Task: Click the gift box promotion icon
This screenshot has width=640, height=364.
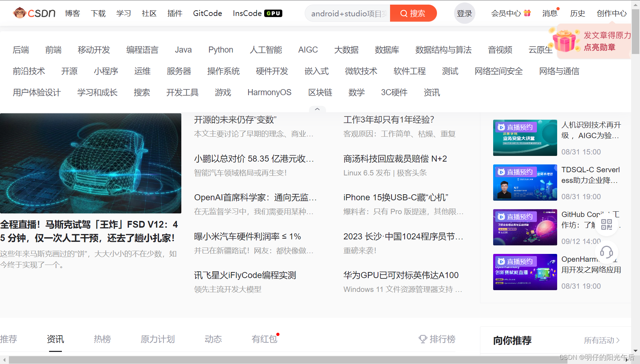Action: click(x=564, y=41)
